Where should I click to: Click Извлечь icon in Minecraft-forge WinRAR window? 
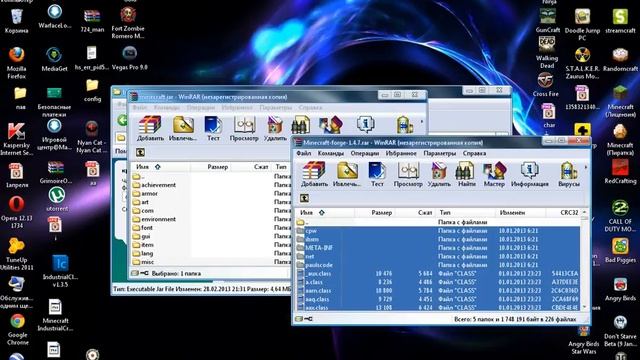[346, 174]
